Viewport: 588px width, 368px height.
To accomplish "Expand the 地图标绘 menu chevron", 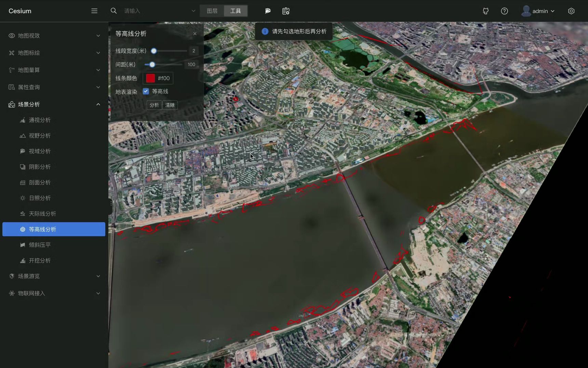I will point(98,53).
